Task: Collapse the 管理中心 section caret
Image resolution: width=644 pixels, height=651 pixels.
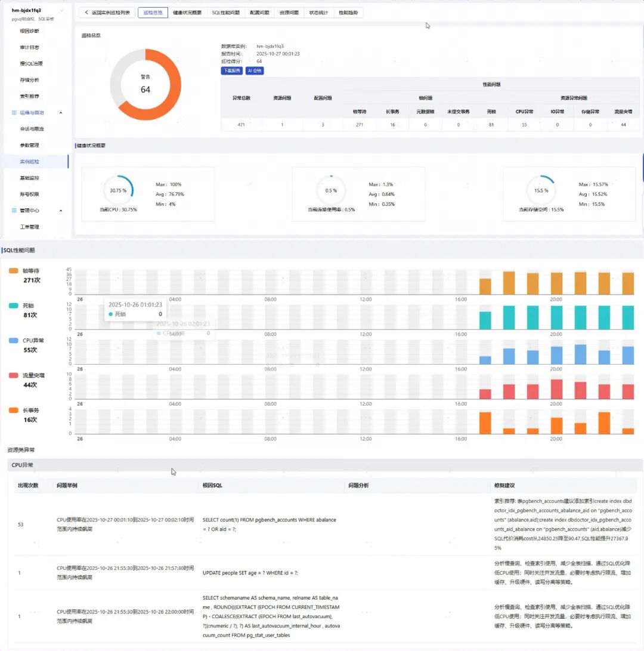Action: [61, 211]
